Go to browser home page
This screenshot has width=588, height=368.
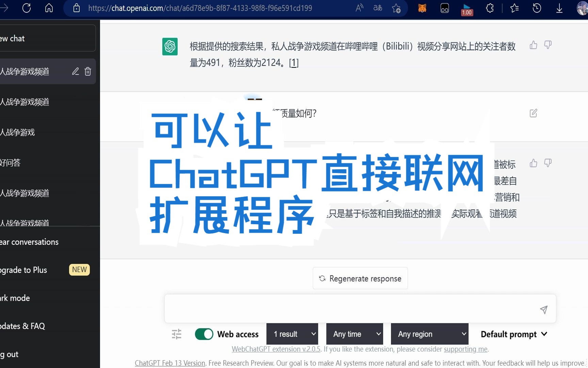point(49,8)
